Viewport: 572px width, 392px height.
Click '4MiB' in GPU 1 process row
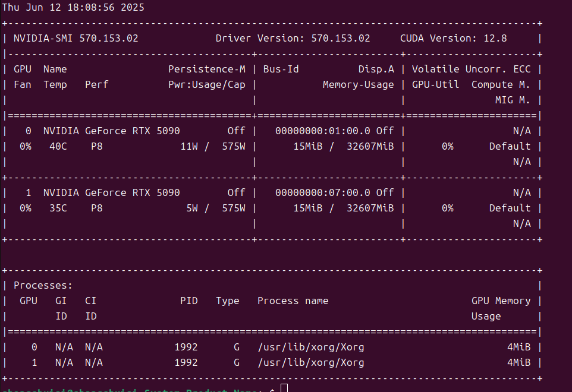pyautogui.click(x=518, y=363)
